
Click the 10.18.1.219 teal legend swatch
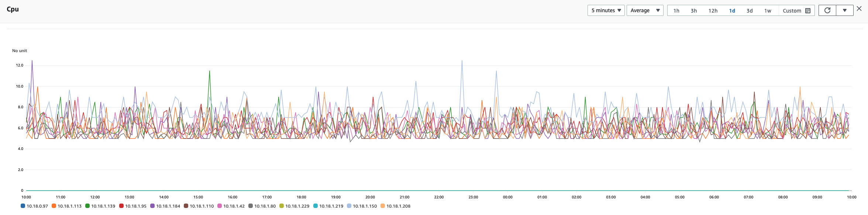[316, 206]
